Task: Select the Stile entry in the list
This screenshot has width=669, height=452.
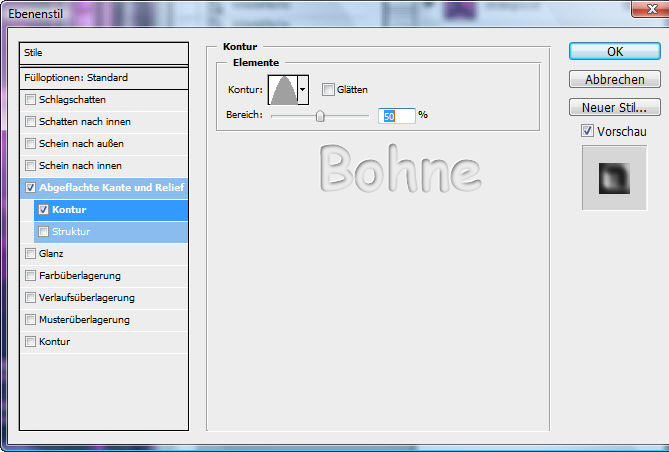Action: 104,53
